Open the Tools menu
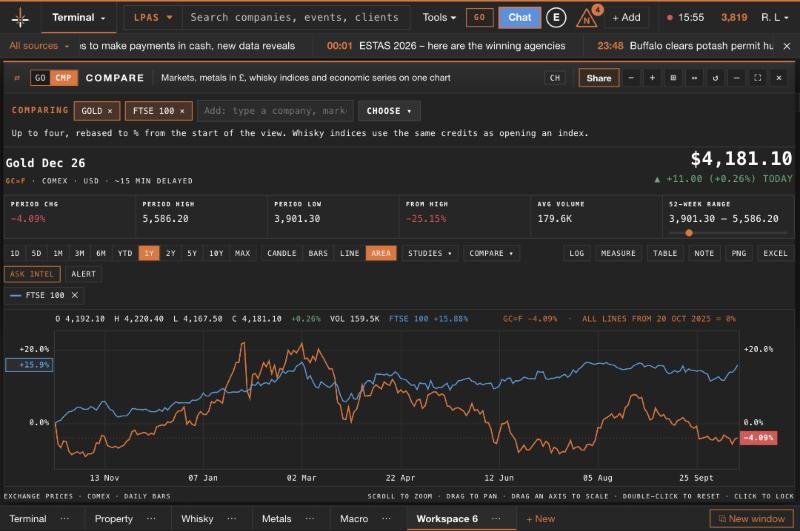Screen dimensions: 800x531 click(439, 18)
